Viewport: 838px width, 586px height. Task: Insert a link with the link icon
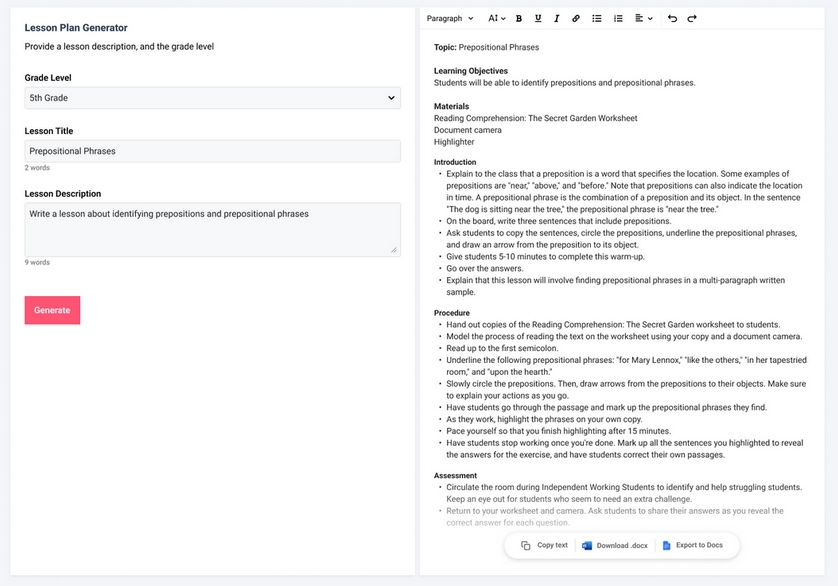(x=576, y=18)
